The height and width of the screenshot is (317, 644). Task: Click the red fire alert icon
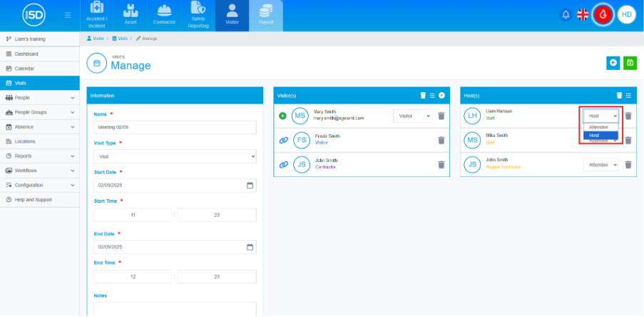coord(603,15)
